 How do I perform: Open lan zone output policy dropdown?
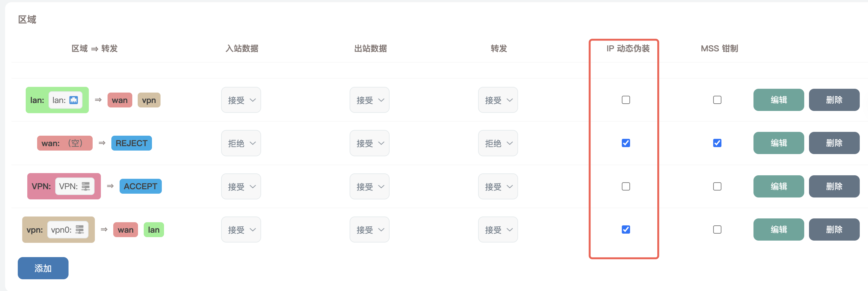coord(369,100)
